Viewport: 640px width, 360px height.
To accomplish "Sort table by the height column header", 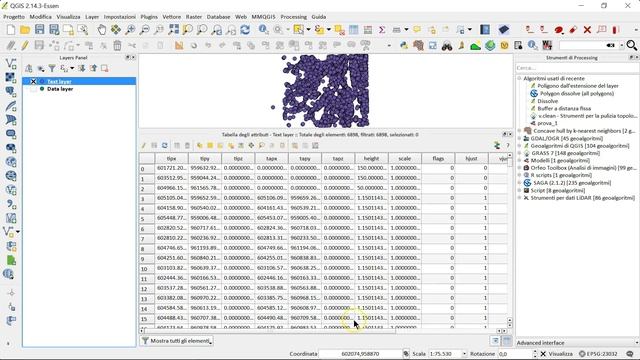I will click(x=371, y=158).
